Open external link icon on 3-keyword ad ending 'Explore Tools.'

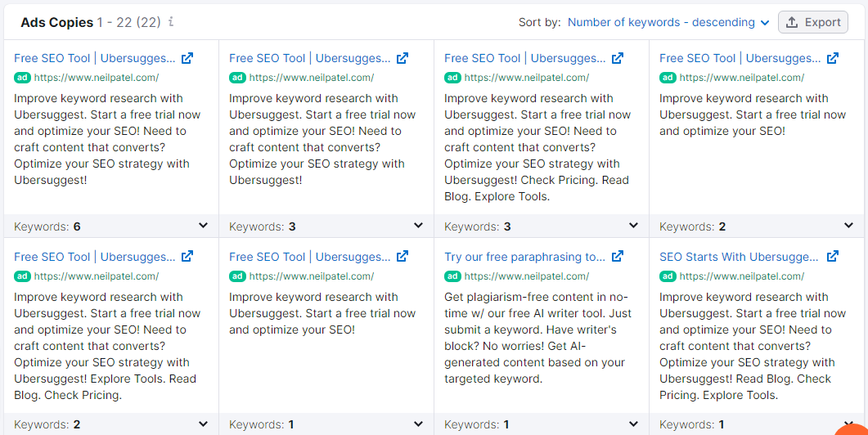point(618,57)
